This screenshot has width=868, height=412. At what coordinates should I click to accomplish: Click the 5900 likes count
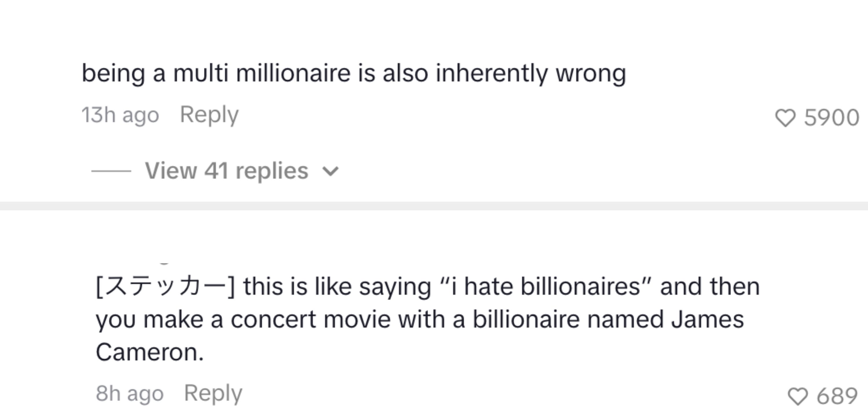pyautogui.click(x=831, y=118)
